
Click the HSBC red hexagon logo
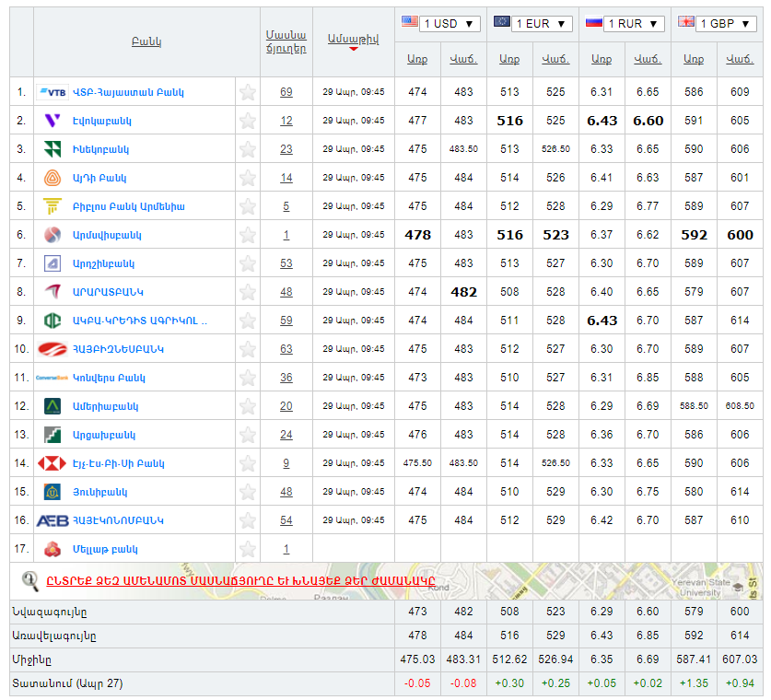pyautogui.click(x=53, y=463)
